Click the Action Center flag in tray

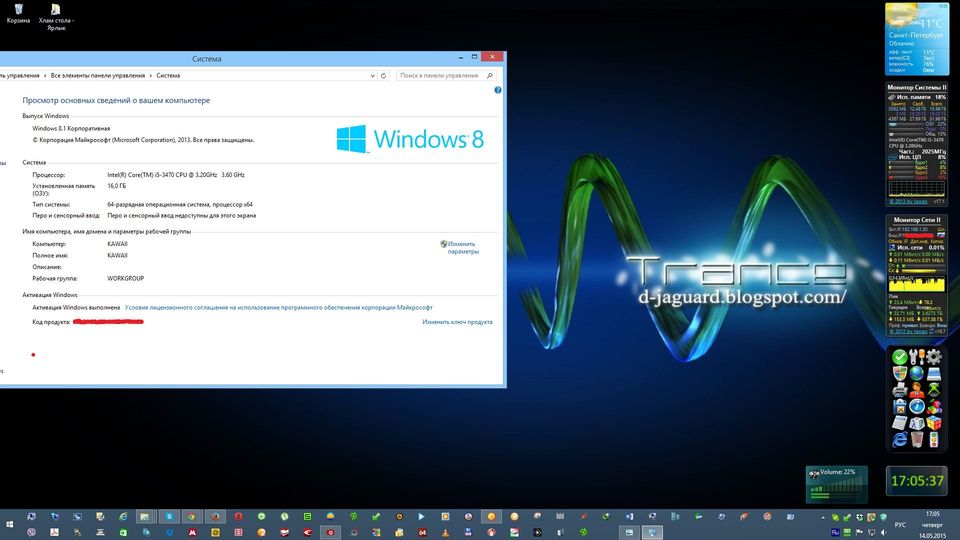pyautogui.click(x=859, y=532)
